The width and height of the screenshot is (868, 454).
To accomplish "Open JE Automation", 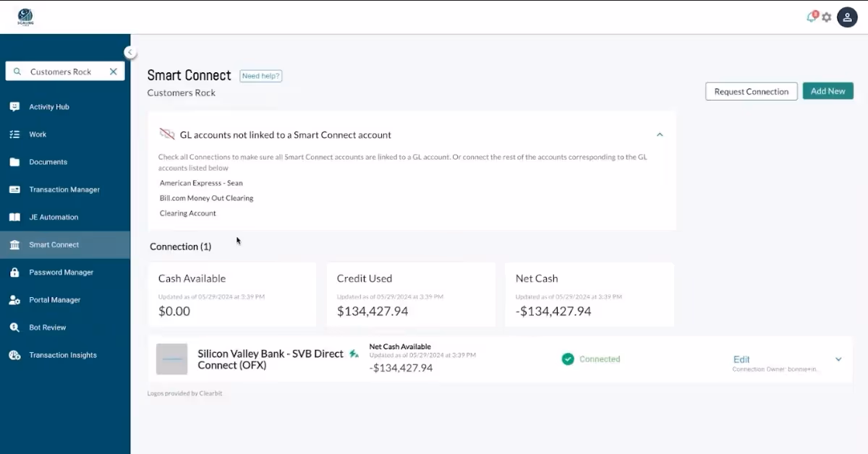I will coord(54,217).
